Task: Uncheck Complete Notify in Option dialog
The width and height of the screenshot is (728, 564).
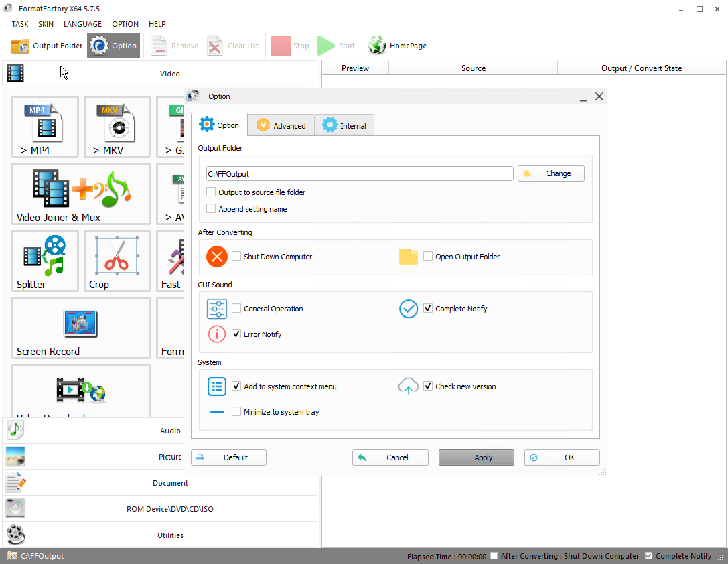Action: [x=428, y=308]
